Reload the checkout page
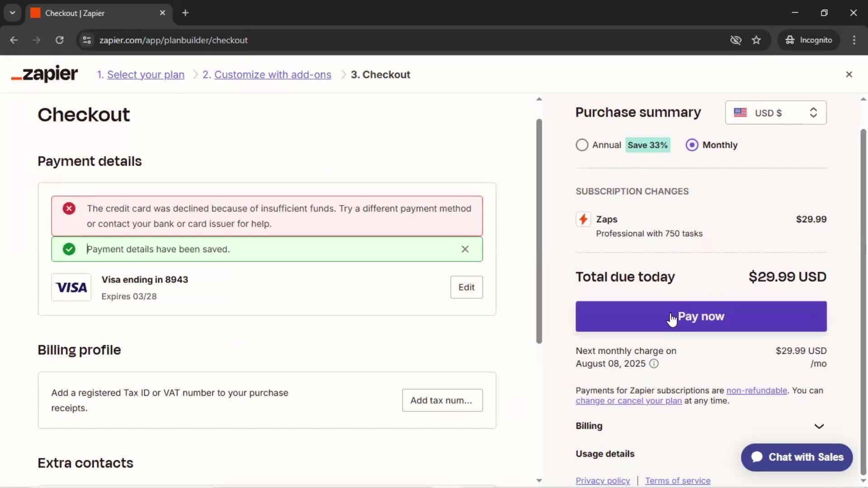This screenshot has width=868, height=488. [x=59, y=40]
